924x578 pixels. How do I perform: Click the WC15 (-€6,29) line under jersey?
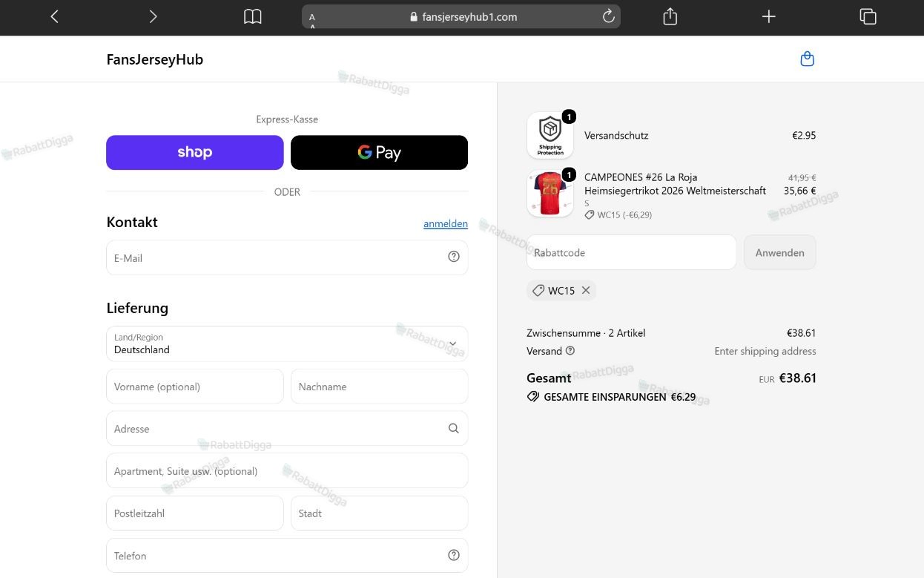click(618, 215)
